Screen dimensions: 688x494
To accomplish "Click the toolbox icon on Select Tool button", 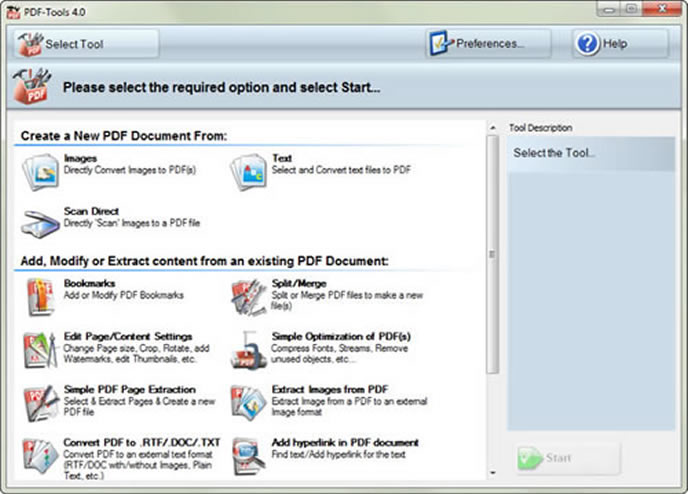I will click(x=30, y=44).
